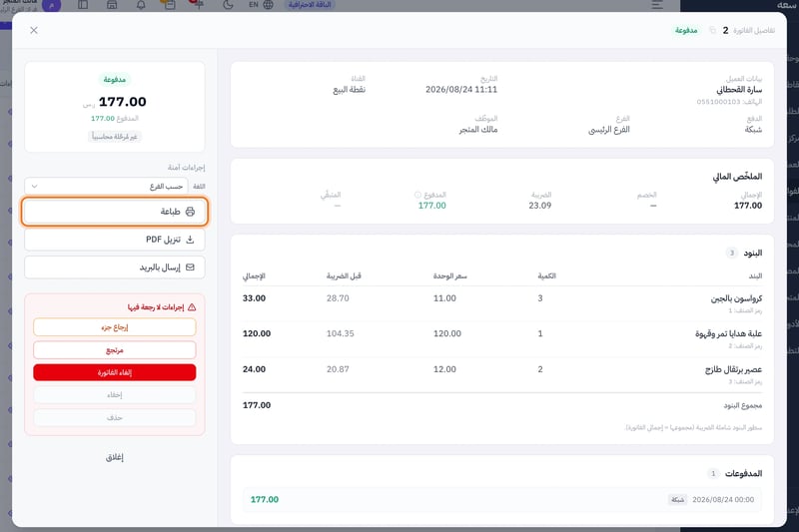The height and width of the screenshot is (532, 799).
Task: Send the invoice by email إرسال بالبريد
Action: click(x=115, y=267)
